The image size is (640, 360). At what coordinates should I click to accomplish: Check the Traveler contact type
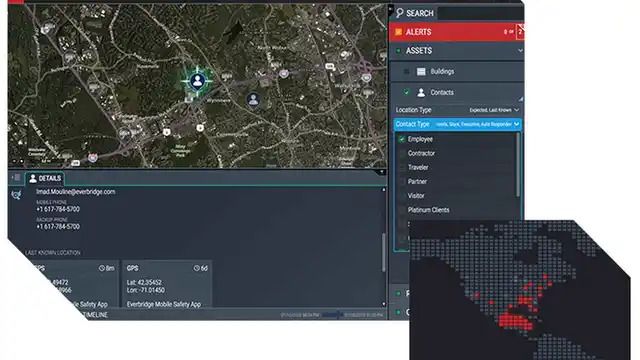click(x=402, y=167)
